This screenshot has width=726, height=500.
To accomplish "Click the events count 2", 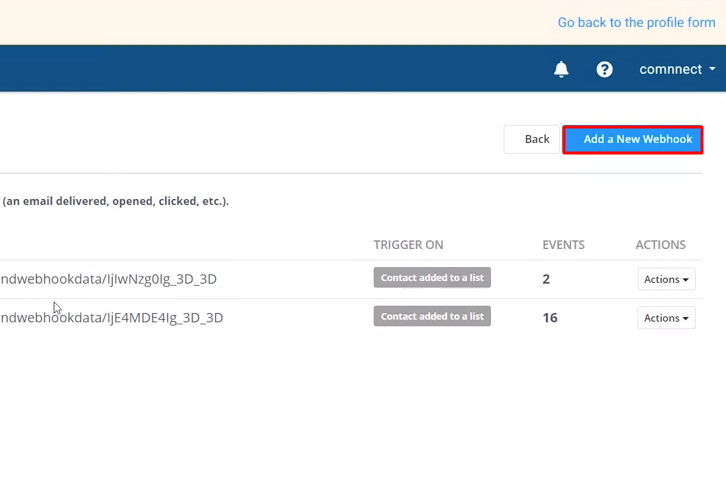I will [546, 279].
